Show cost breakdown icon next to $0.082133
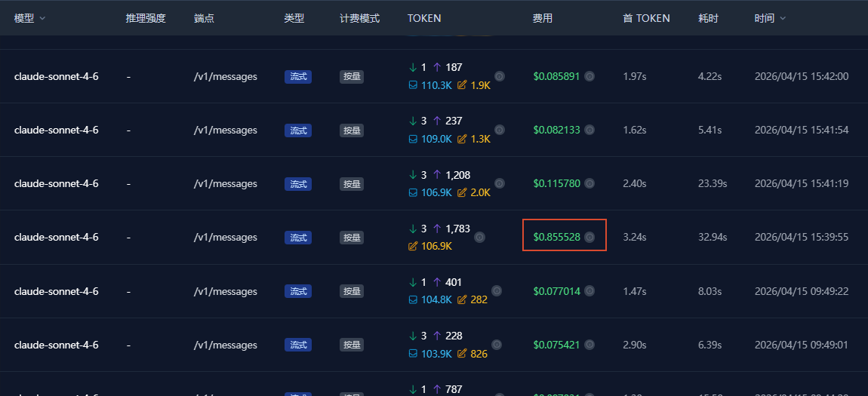The image size is (868, 396). coord(589,130)
